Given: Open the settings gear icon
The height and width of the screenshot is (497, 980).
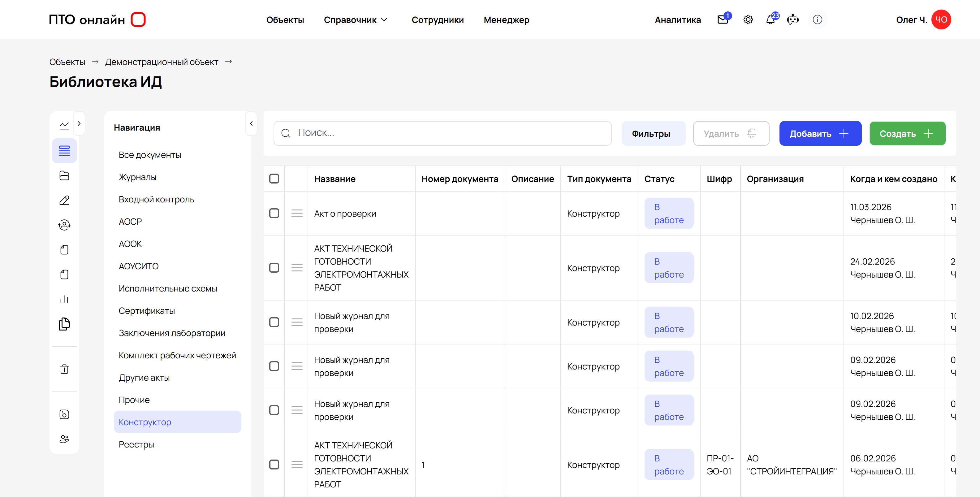Looking at the screenshot, I should click(748, 19).
